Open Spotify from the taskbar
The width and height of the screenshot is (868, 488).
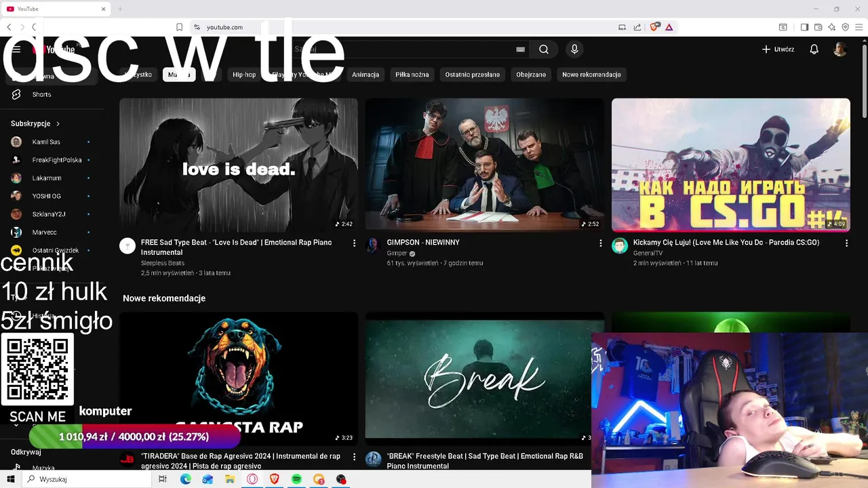click(x=296, y=479)
